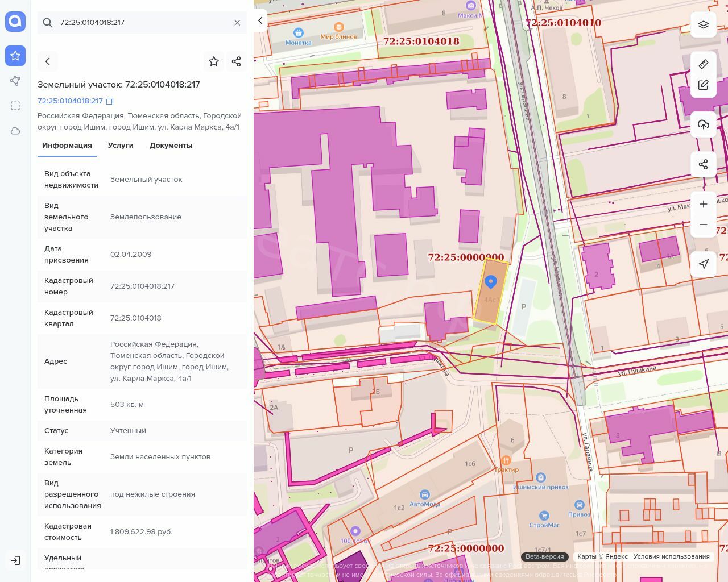Collapse the information side panel
The image size is (728, 582).
tap(260, 20)
